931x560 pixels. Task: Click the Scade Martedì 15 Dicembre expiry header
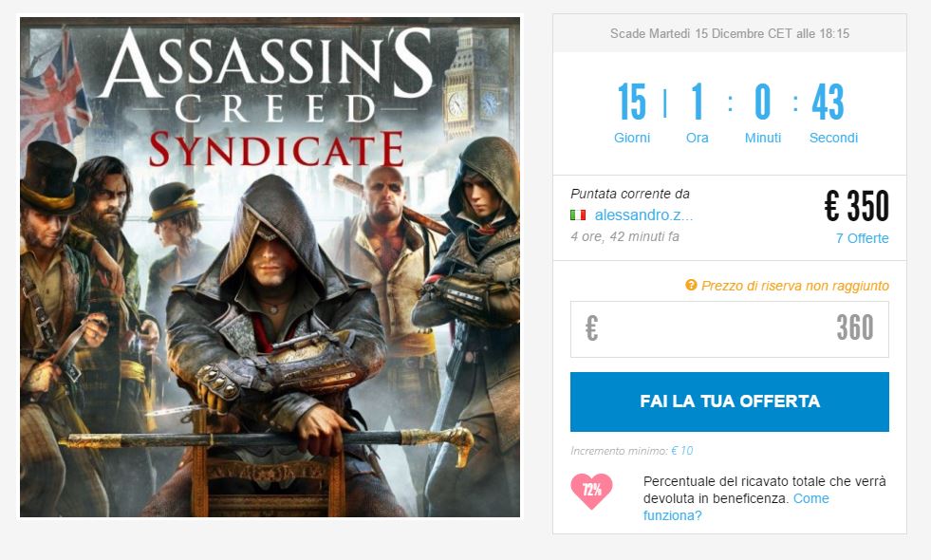730,34
